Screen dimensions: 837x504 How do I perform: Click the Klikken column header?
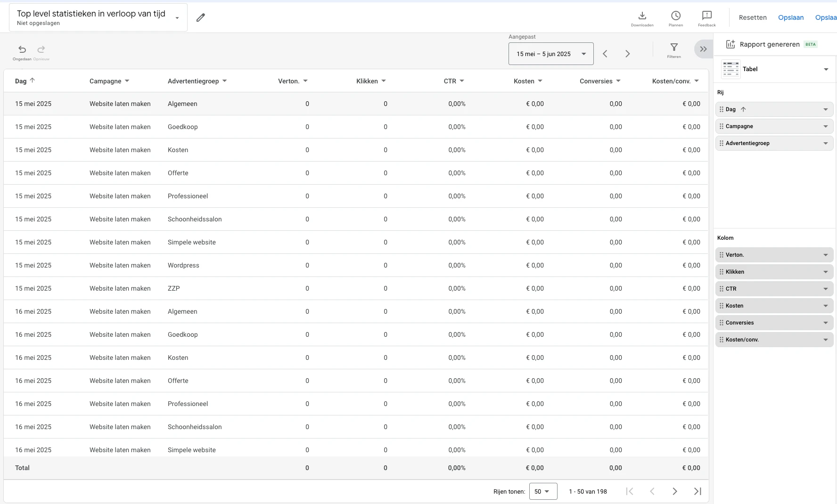(x=367, y=81)
